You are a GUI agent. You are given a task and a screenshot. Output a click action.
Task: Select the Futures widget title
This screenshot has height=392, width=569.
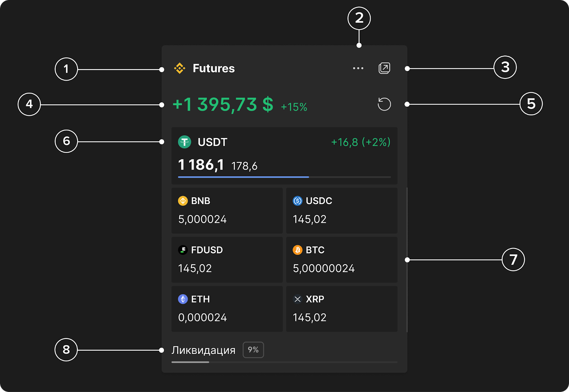point(214,68)
